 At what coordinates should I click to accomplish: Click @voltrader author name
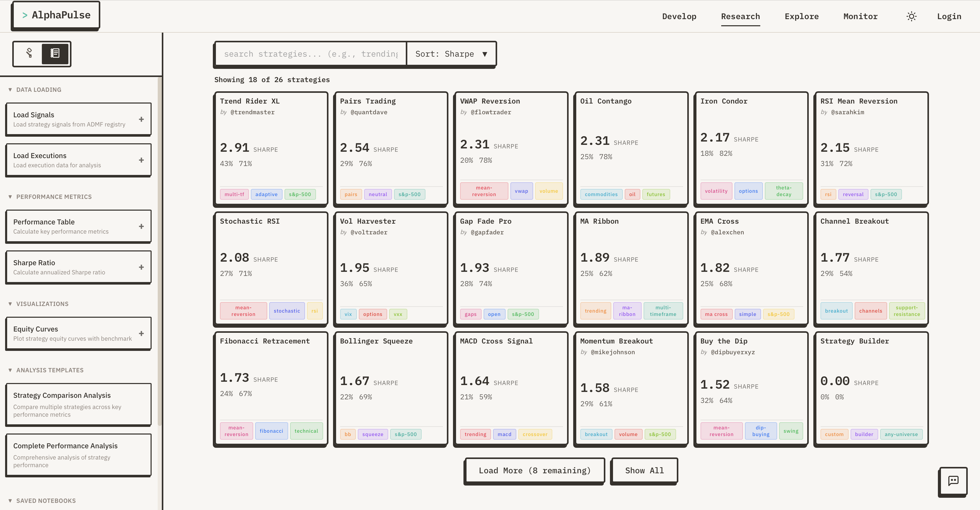coord(369,232)
